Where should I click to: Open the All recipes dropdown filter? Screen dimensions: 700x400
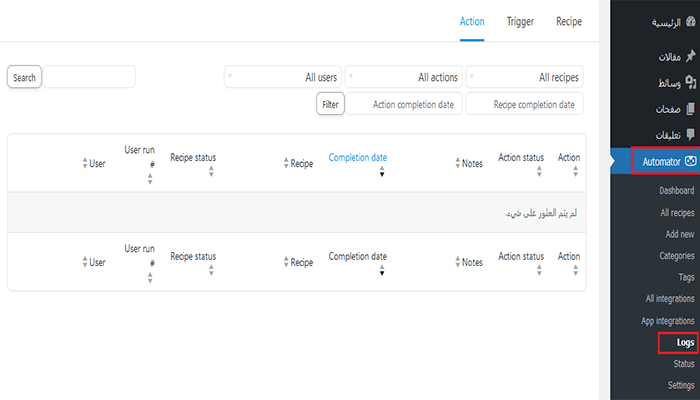525,77
